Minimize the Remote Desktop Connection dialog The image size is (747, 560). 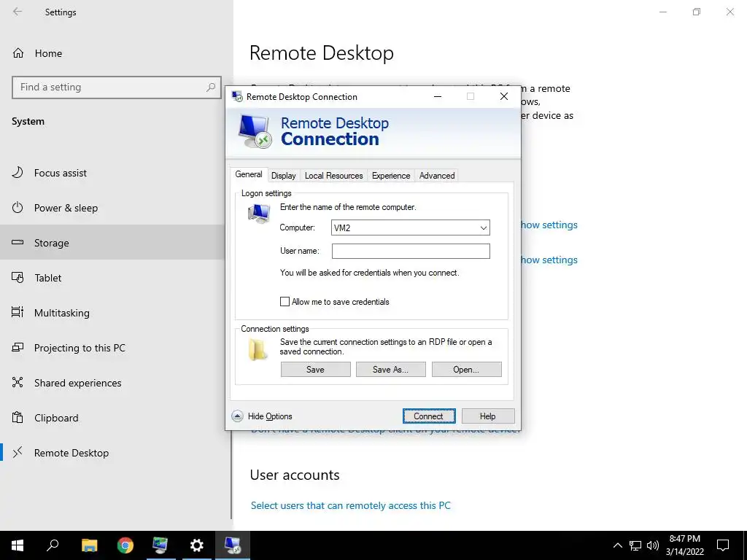438,96
